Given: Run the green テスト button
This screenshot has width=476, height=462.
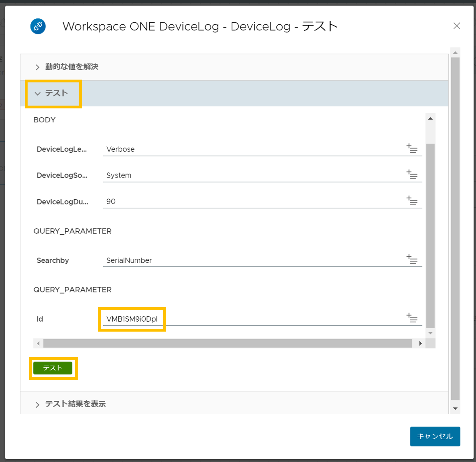Looking at the screenshot, I should 53,368.
